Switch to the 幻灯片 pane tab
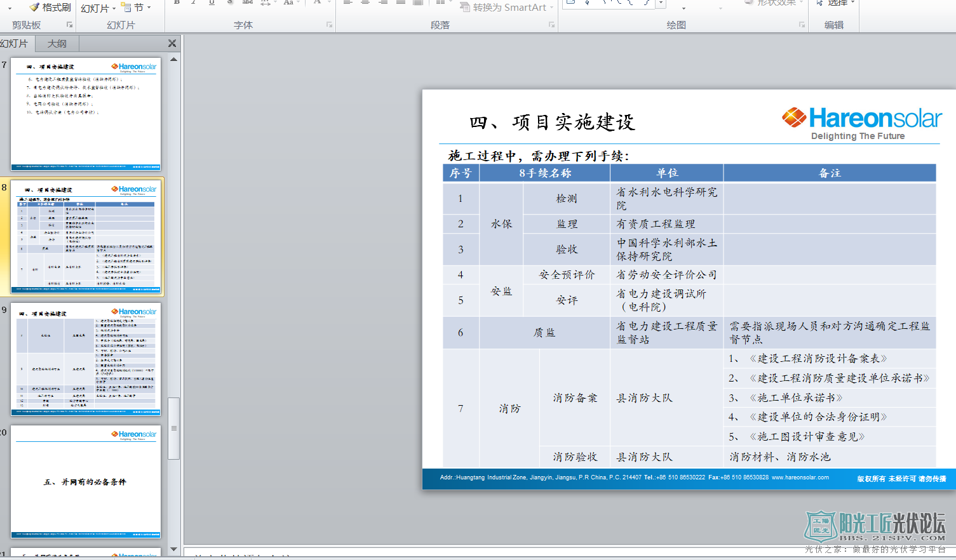956x560 pixels. 14,43
